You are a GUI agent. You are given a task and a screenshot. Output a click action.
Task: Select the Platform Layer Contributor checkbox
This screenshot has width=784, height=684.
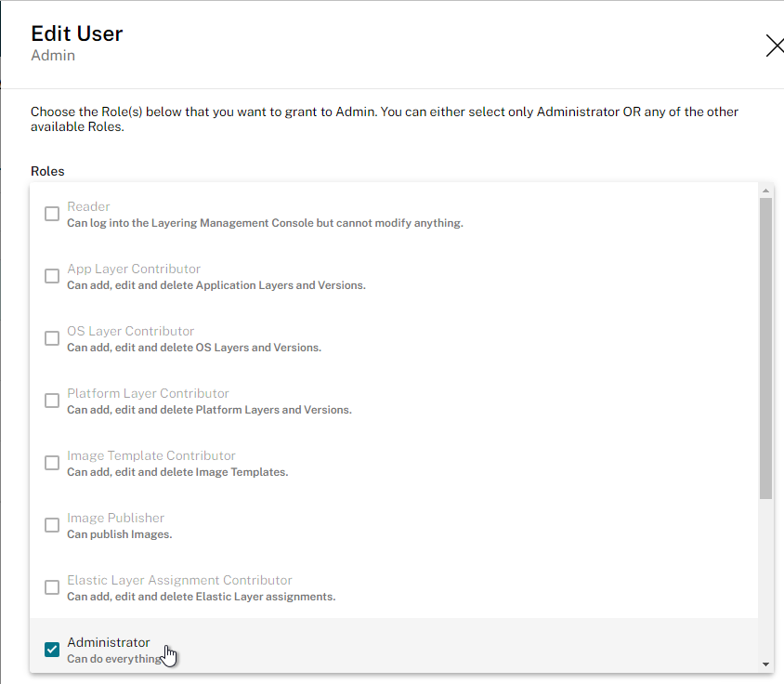pos(52,401)
